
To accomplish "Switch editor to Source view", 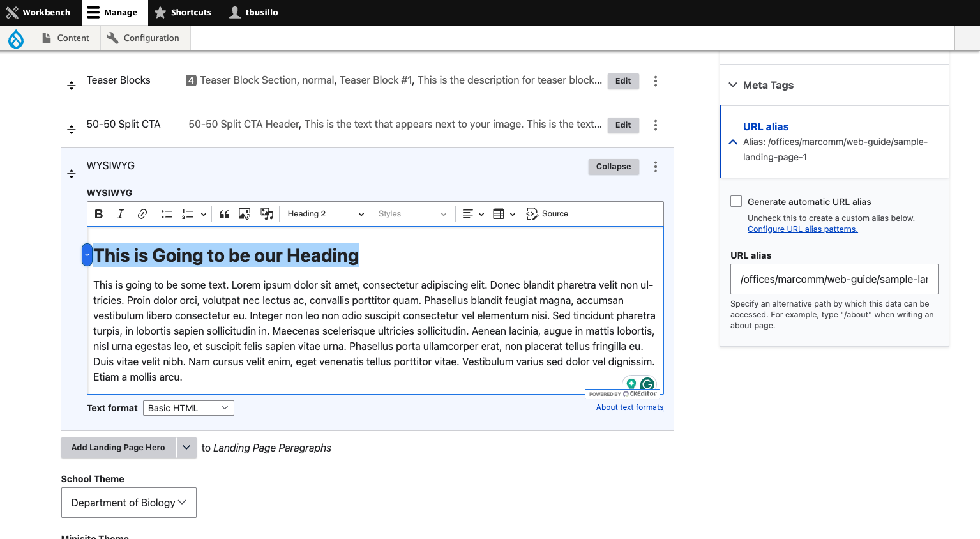I will coord(547,214).
